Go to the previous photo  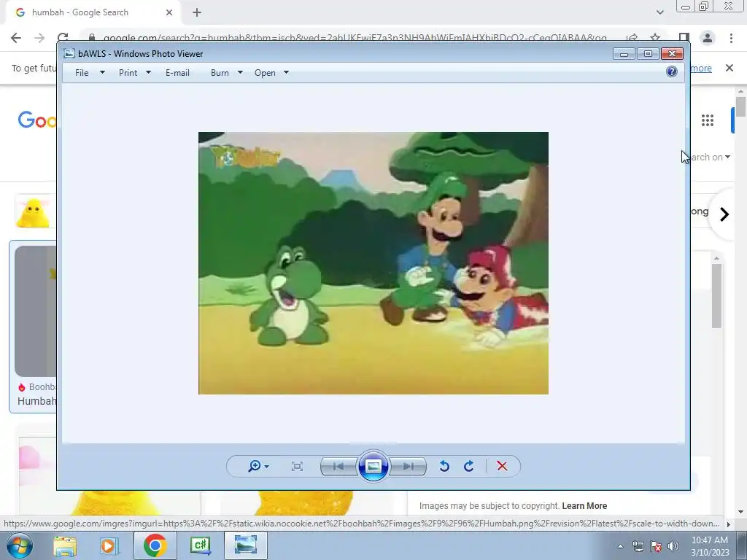(338, 466)
